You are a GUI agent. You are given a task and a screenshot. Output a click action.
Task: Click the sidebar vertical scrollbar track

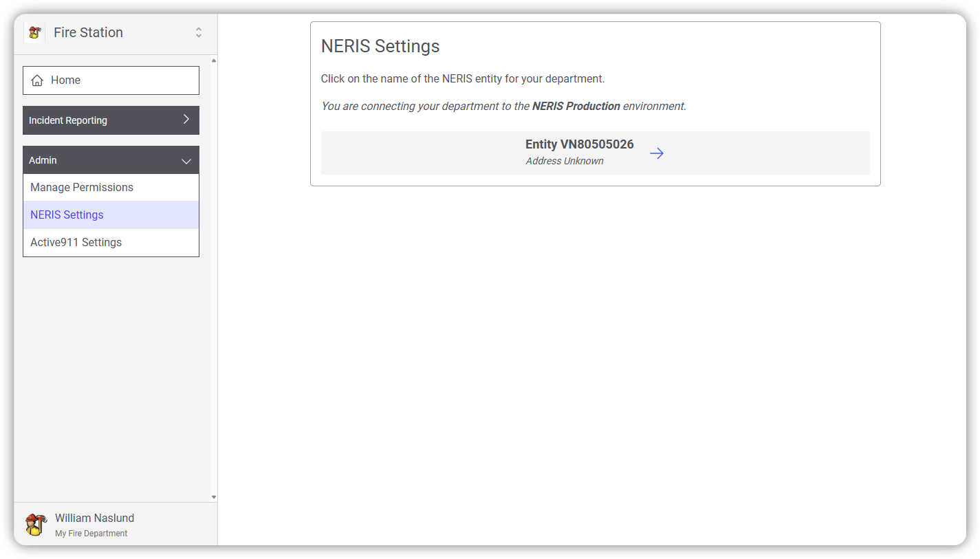pos(214,275)
